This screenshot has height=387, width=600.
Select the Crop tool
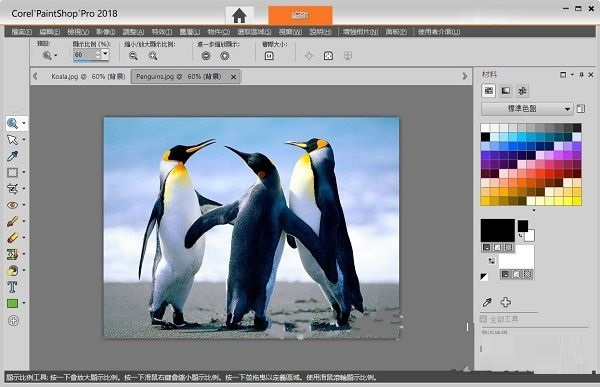pos(12,189)
